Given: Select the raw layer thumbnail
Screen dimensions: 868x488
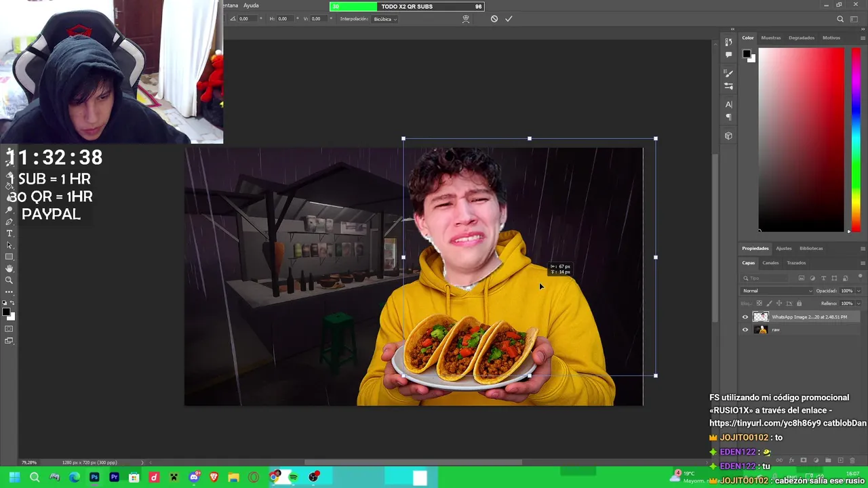Looking at the screenshot, I should [761, 330].
